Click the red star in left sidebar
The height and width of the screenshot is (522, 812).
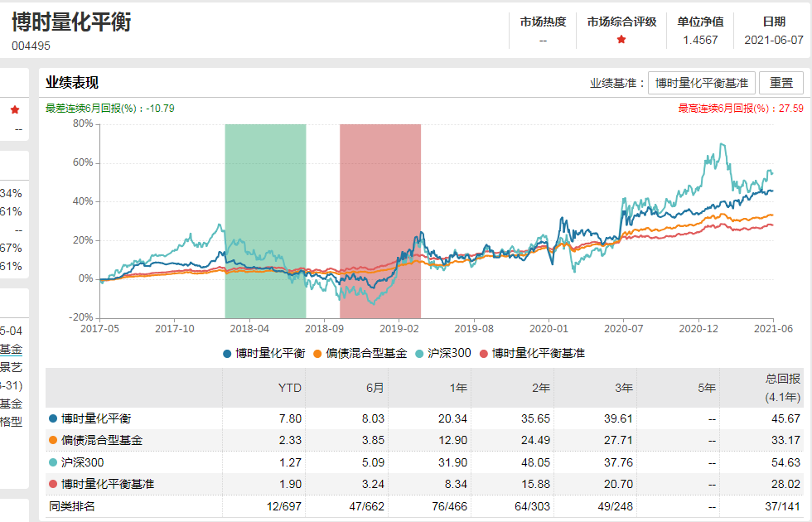pyautogui.click(x=14, y=109)
